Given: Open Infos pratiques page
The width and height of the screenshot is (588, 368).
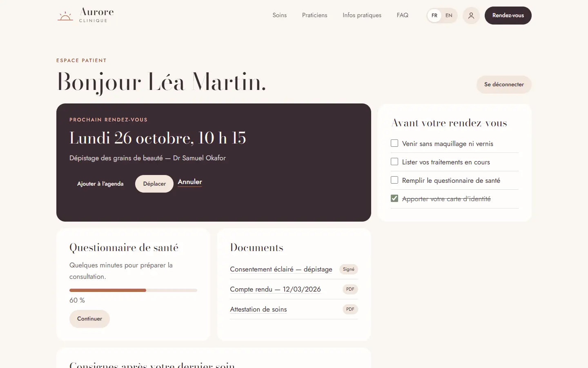Looking at the screenshot, I should pos(362,15).
